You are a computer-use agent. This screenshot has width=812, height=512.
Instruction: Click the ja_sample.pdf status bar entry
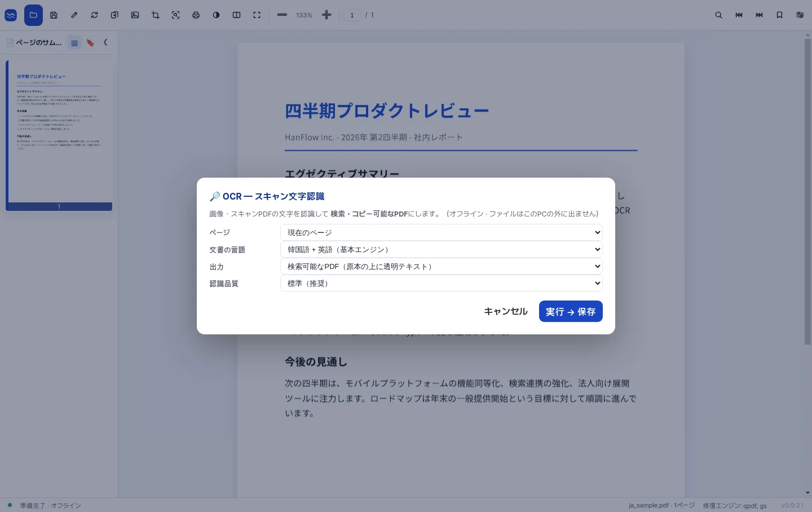pos(661,505)
